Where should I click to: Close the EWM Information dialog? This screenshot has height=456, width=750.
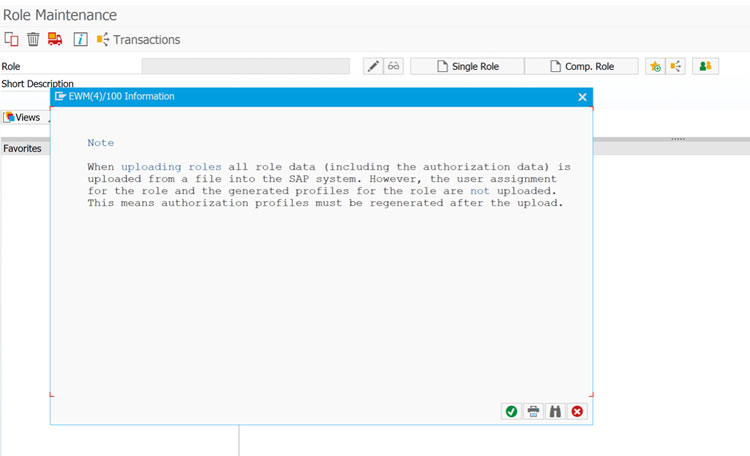click(x=582, y=97)
